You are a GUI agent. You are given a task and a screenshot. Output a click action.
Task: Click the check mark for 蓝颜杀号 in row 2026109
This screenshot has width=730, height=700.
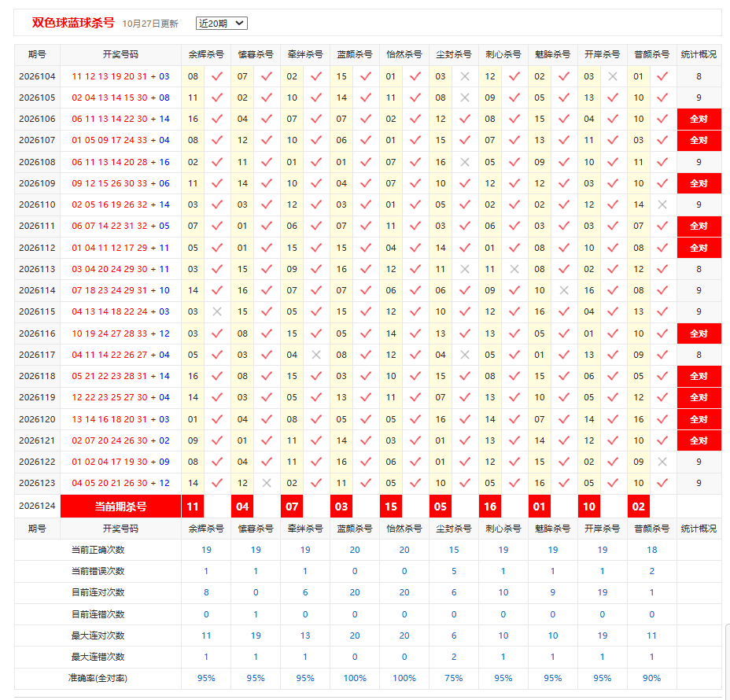click(x=366, y=183)
